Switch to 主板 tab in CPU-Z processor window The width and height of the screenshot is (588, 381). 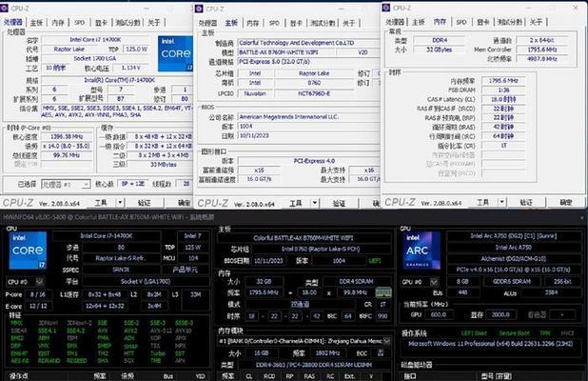click(x=36, y=23)
